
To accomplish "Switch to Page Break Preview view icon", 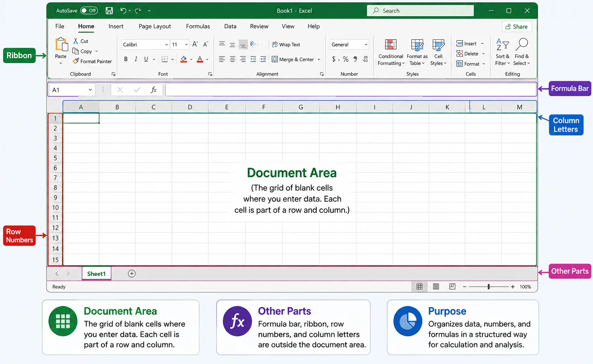I will click(x=452, y=287).
